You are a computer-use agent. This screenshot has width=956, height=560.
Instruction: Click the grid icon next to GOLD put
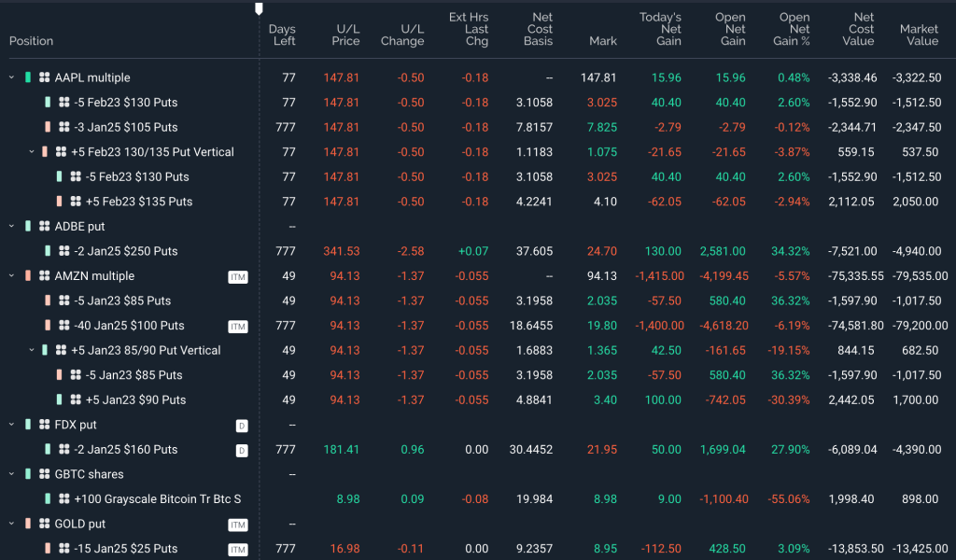pyautogui.click(x=44, y=524)
